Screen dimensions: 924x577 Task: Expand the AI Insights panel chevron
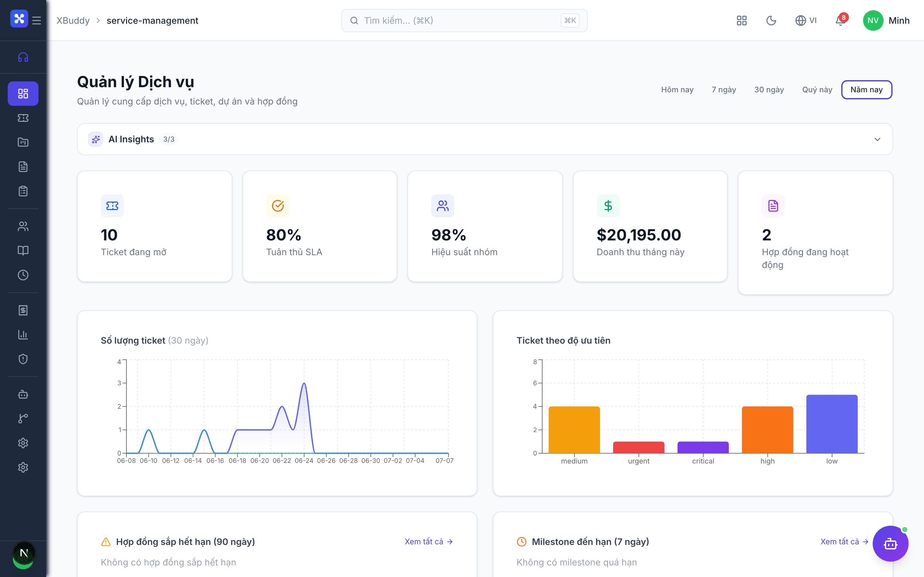pyautogui.click(x=877, y=139)
